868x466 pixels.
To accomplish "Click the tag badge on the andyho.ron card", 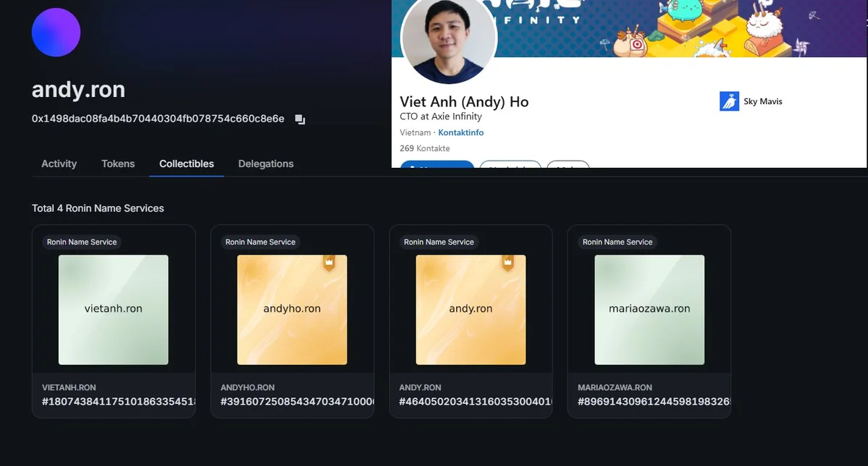I will tap(329, 264).
